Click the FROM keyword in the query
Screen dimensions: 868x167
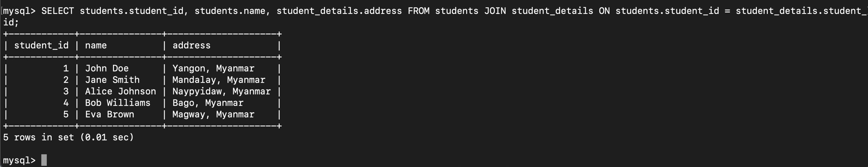[419, 11]
